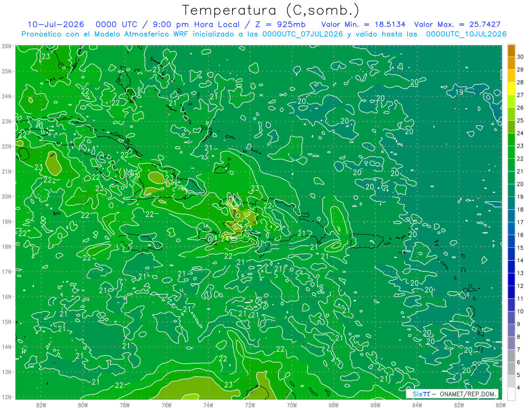532x411 pixels.
Task: Click the latitude axis label '26N'
Action: coord(6,46)
